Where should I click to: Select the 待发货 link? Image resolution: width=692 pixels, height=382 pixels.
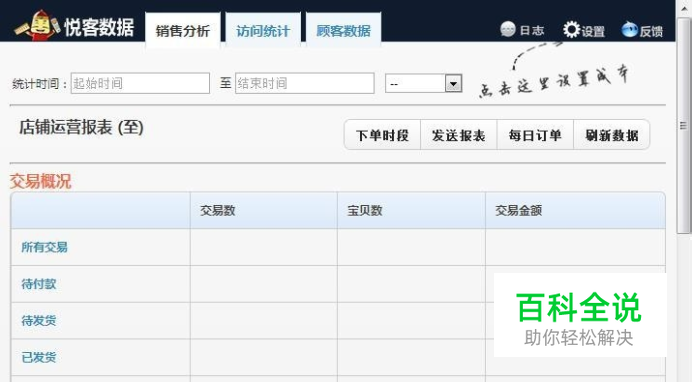(x=39, y=321)
